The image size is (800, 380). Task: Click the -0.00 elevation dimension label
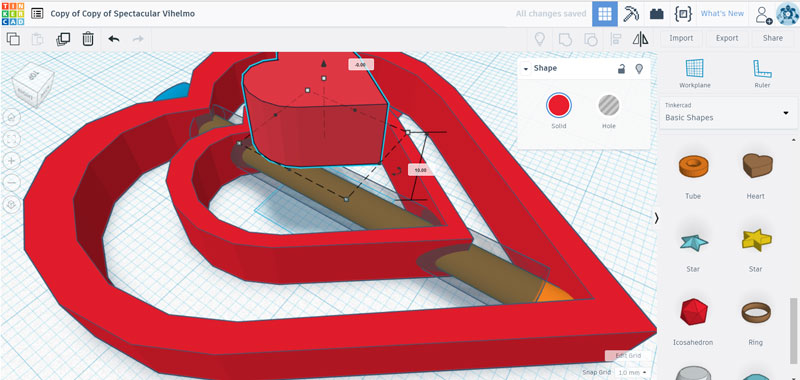[361, 64]
